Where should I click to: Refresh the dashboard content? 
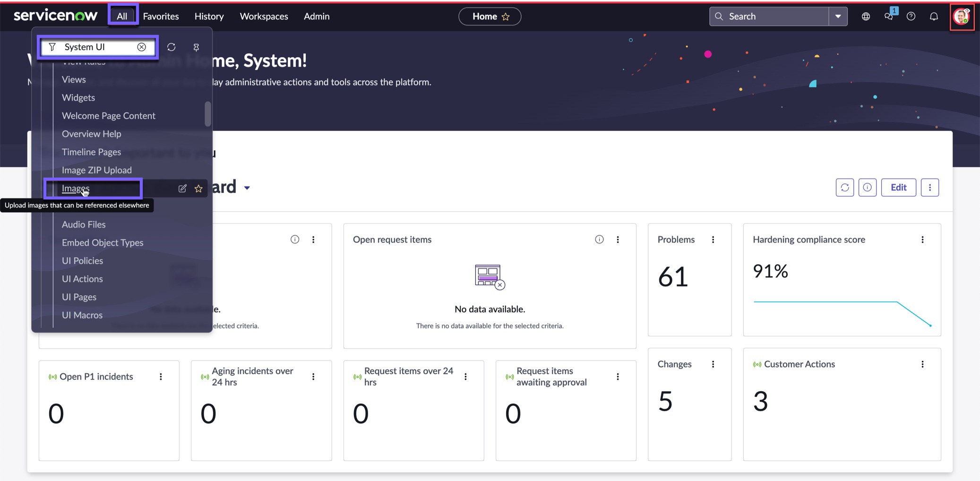[845, 188]
